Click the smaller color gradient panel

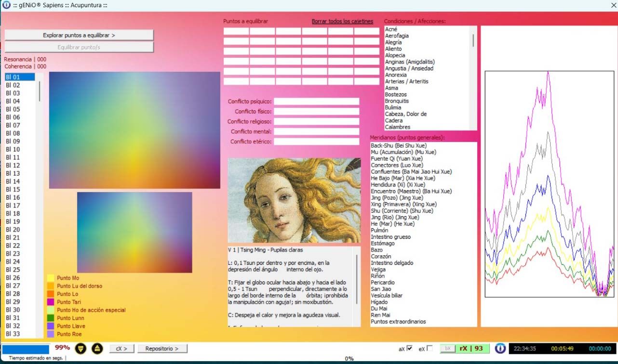pos(134,233)
